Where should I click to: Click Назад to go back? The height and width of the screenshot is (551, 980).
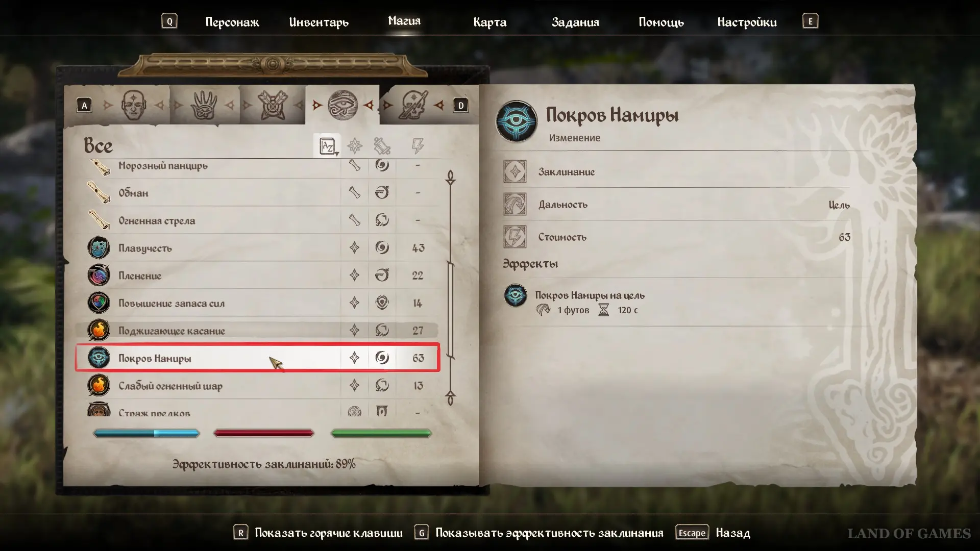[x=732, y=533]
